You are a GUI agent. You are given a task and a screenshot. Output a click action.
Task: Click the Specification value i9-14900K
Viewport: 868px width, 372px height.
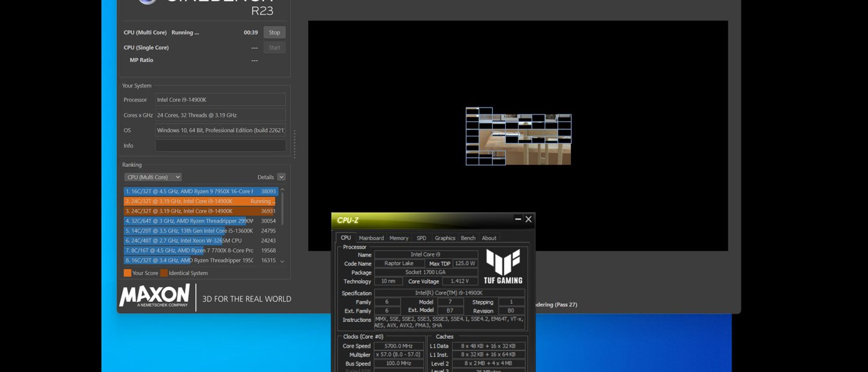point(449,293)
